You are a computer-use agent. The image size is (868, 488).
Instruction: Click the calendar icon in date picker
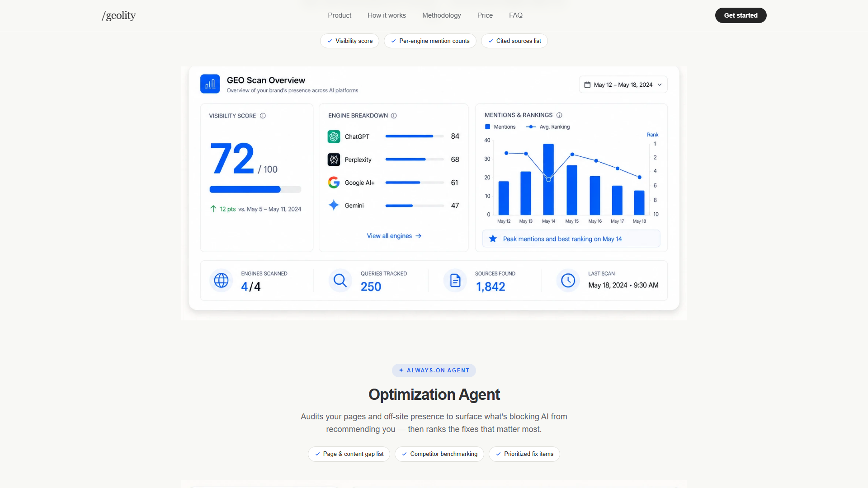pyautogui.click(x=587, y=84)
